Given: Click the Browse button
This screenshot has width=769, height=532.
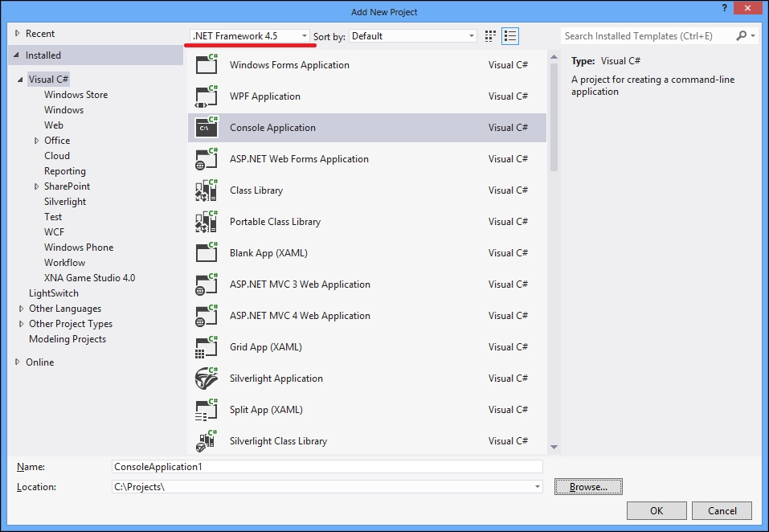Looking at the screenshot, I should click(x=588, y=487).
